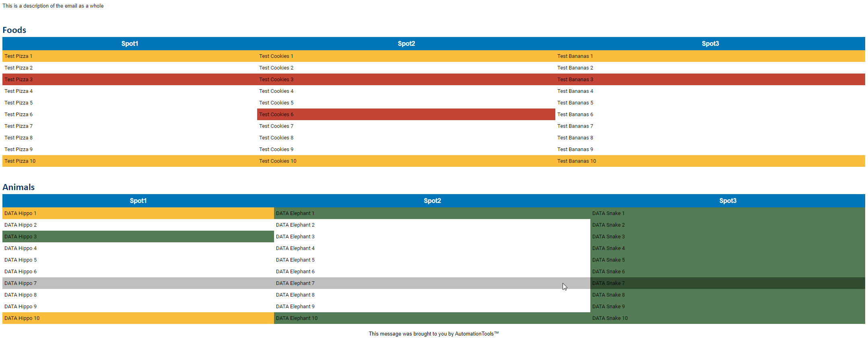Click the DATA Snake 4 cell
This screenshot has height=342, width=868.
click(x=728, y=248)
